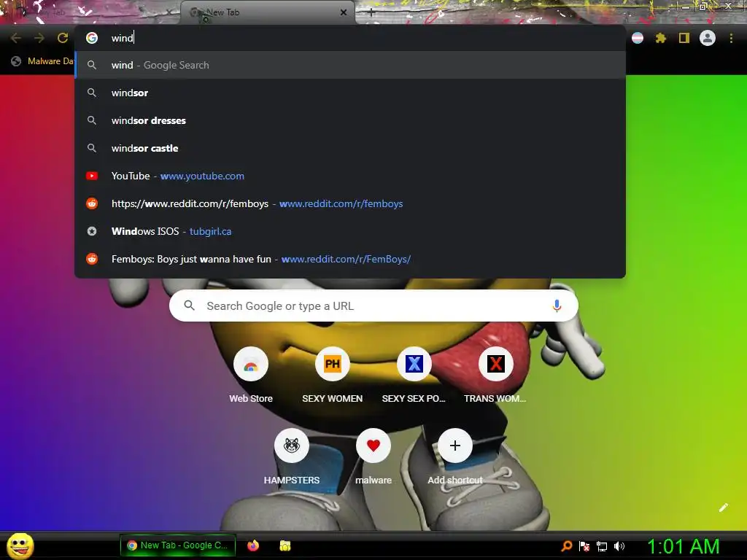
Task: Open YouTube www.youtube.com suggestion
Action: point(350,176)
